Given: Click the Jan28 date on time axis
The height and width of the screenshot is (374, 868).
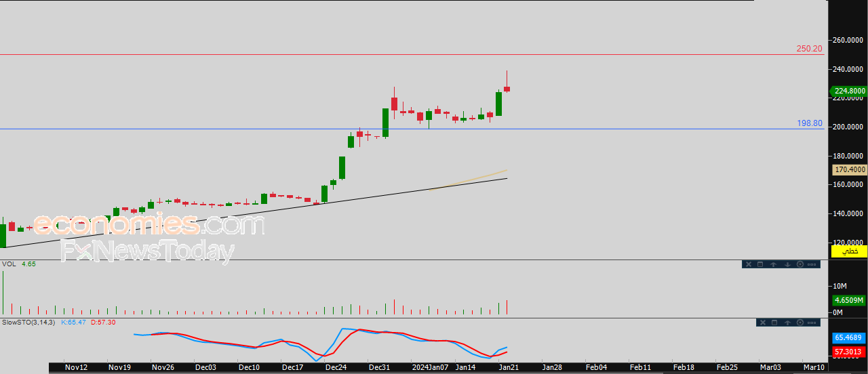Looking at the screenshot, I should [x=552, y=367].
